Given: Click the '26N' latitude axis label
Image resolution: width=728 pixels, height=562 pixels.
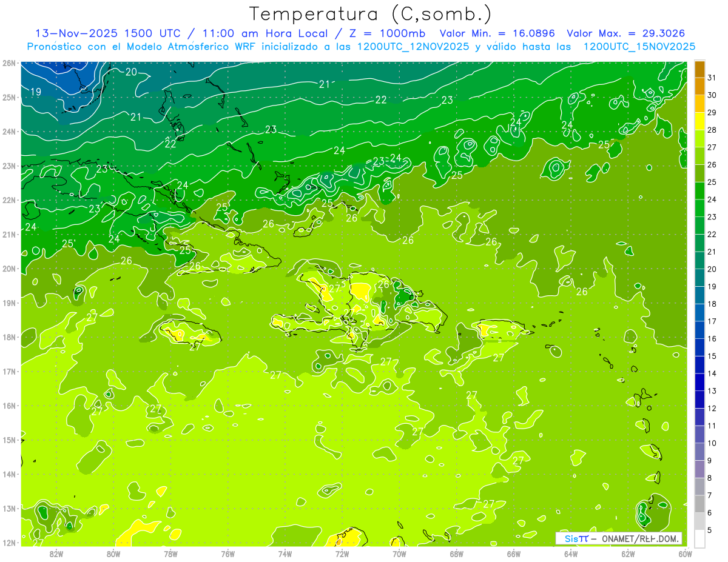Looking at the screenshot, I should [8, 63].
